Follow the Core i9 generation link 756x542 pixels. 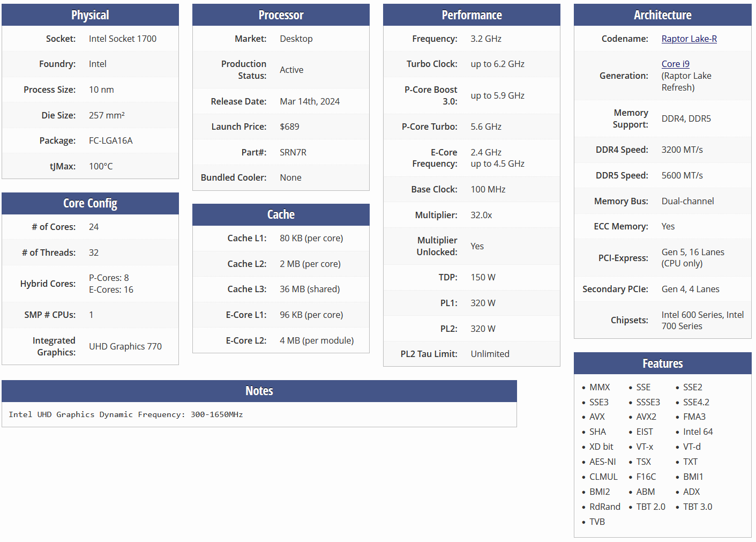click(x=676, y=64)
